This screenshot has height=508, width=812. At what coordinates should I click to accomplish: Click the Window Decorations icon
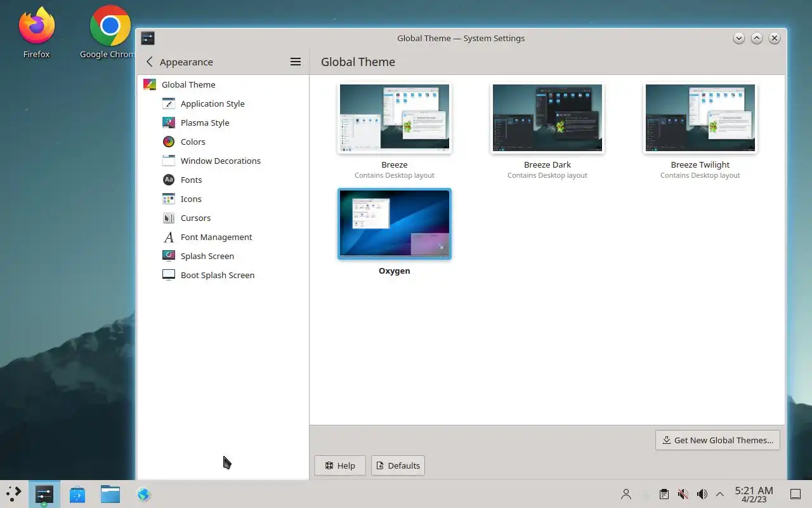click(169, 161)
